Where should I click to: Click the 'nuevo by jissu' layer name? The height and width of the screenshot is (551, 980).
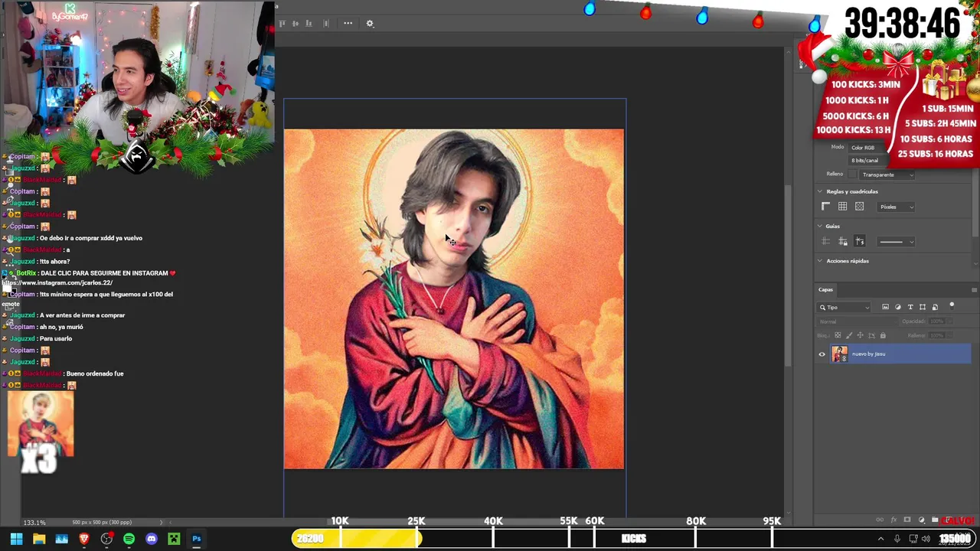pos(868,354)
